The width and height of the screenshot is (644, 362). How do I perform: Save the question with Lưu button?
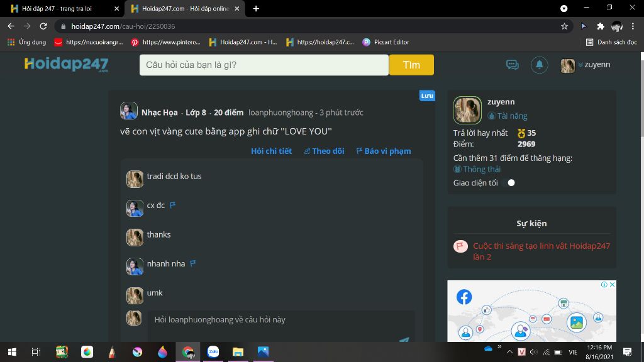(x=427, y=96)
